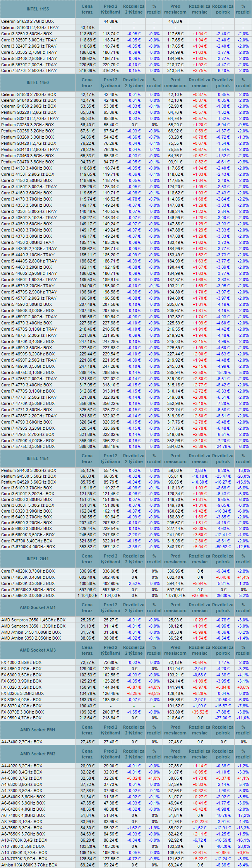
Task: Select the AMD Sempron 2650 1,45GHz BOX row name
Action: click(33, 620)
